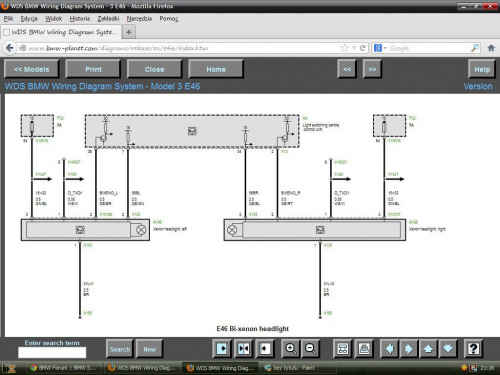Screen dimensions: 500x375
Task: Click the first WDS BMW Wiring taskbar item
Action: (x=142, y=368)
